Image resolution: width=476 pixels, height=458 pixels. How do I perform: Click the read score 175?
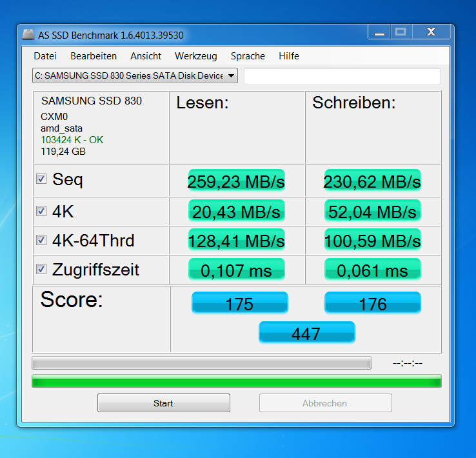pyautogui.click(x=239, y=303)
